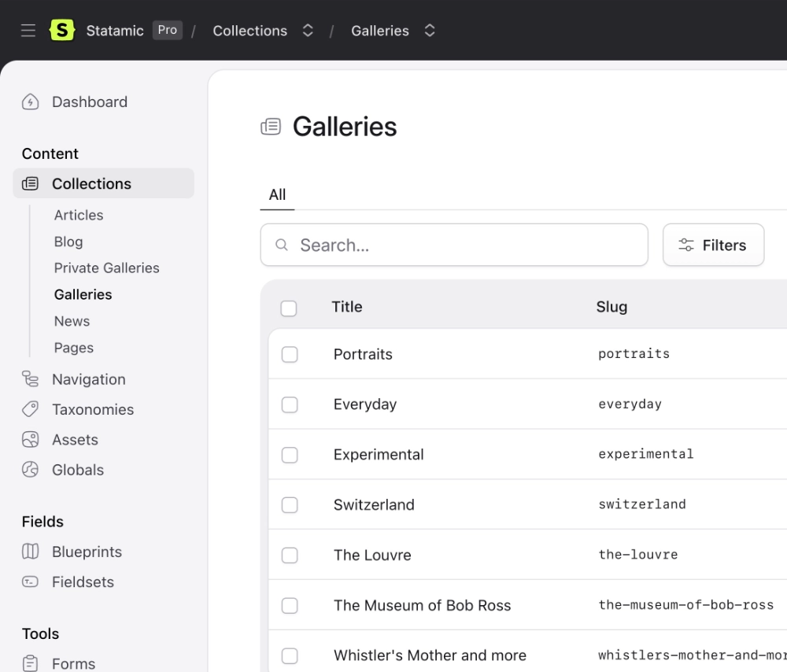Click the Fieldsets icon
This screenshot has width=787, height=672.
(x=29, y=582)
